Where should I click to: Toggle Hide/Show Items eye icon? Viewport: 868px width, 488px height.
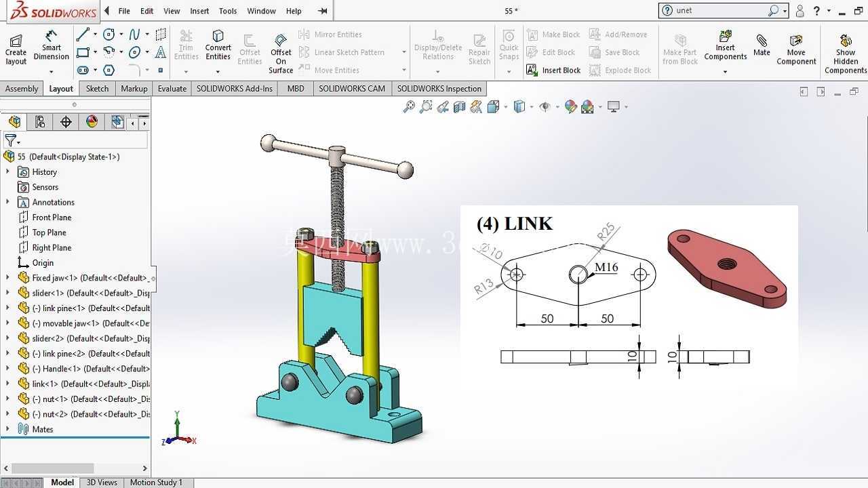[544, 106]
